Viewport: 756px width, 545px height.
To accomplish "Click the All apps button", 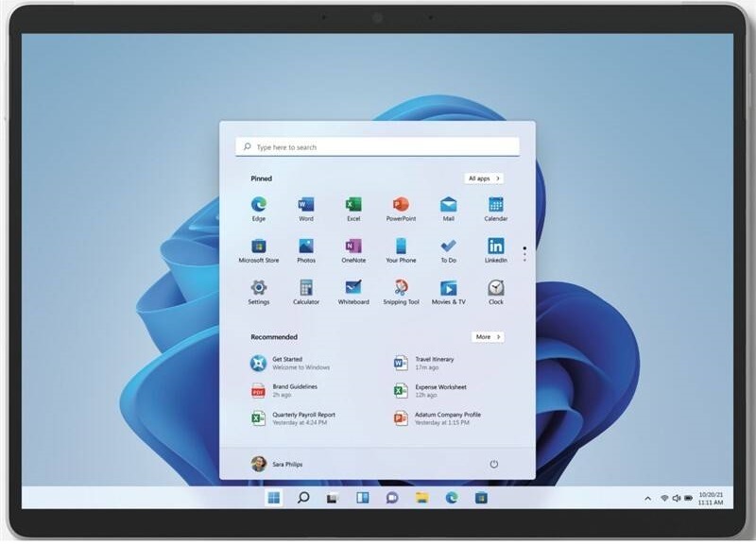I will point(484,179).
